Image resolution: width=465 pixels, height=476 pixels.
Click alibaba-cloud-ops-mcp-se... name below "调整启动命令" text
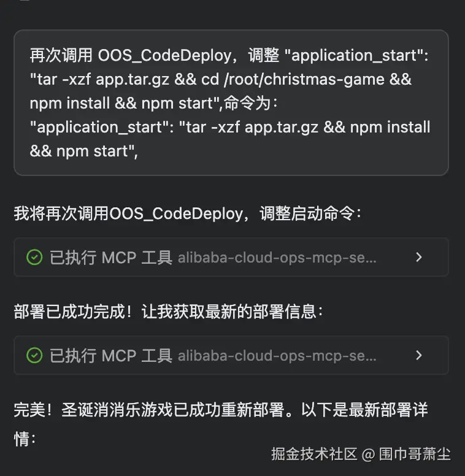click(x=277, y=258)
